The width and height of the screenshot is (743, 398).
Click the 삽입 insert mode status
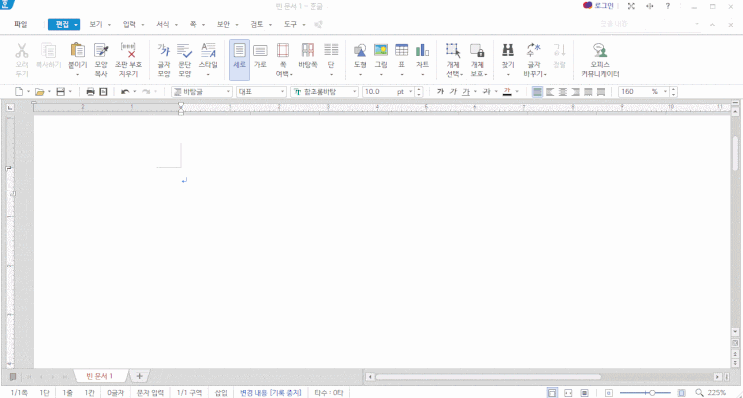pyautogui.click(x=221, y=393)
